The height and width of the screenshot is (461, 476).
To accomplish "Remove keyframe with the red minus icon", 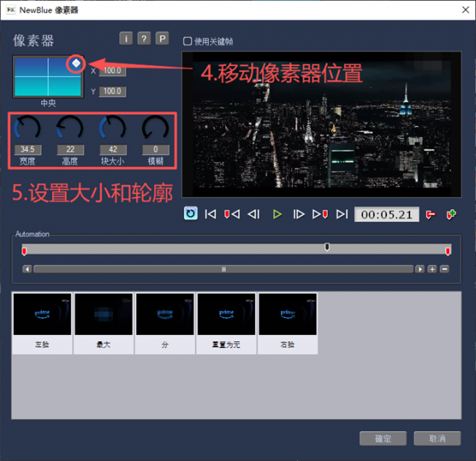I will point(431,214).
